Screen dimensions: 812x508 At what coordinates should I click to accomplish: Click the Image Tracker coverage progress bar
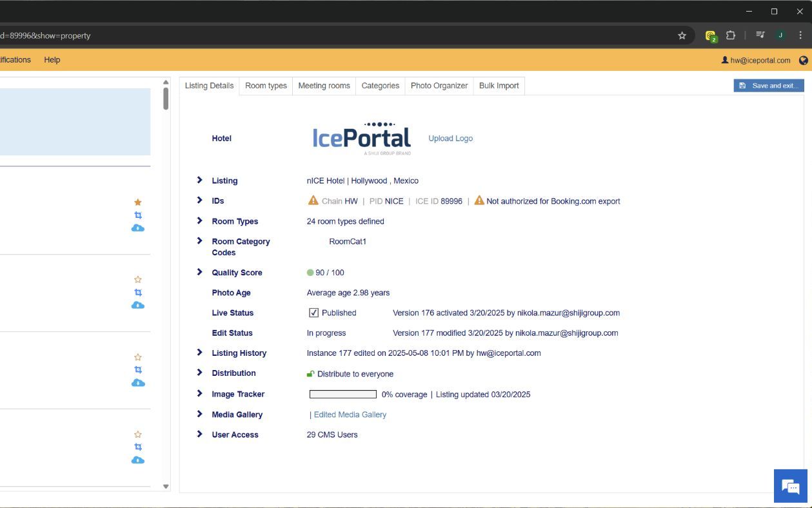pyautogui.click(x=343, y=395)
